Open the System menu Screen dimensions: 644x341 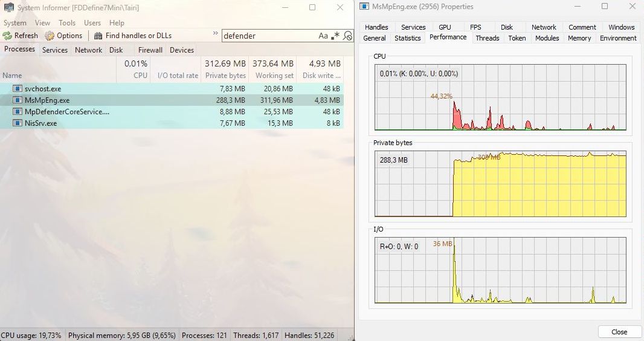click(x=14, y=23)
